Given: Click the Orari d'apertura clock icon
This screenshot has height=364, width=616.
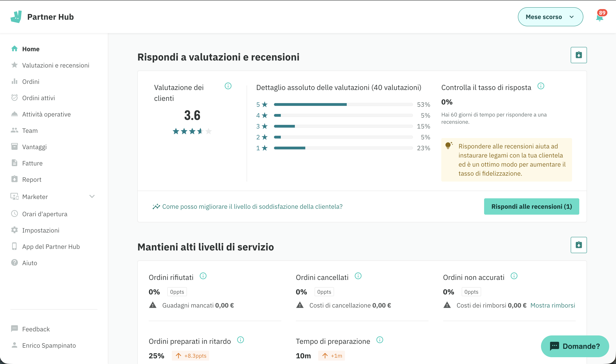Looking at the screenshot, I should click(x=15, y=214).
